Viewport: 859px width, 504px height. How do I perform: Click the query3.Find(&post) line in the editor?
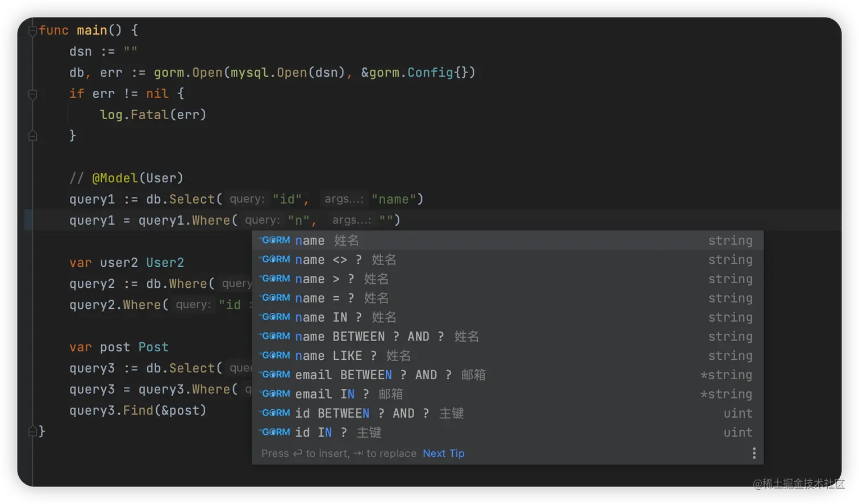[137, 410]
